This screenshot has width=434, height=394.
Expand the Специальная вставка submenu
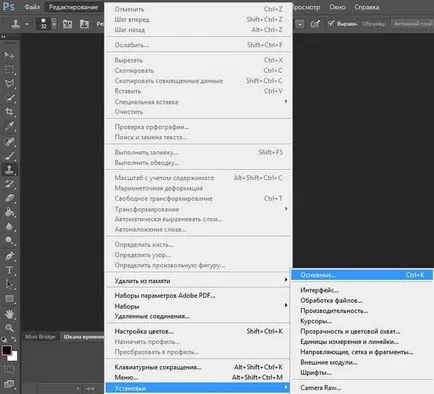click(198, 101)
